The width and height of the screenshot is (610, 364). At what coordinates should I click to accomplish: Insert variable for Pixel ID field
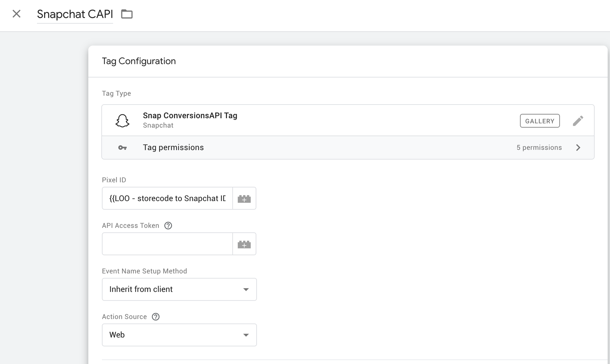click(244, 198)
